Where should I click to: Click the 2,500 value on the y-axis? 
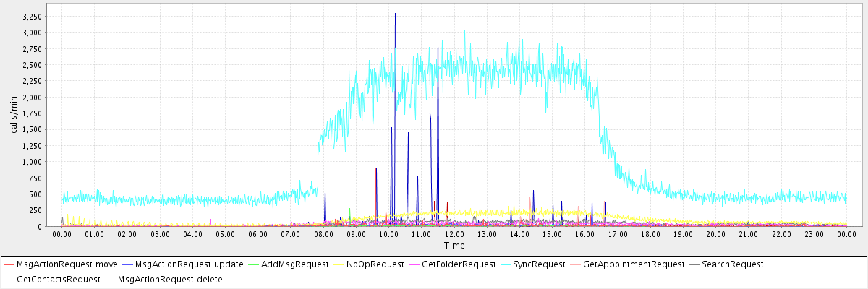[x=31, y=65]
